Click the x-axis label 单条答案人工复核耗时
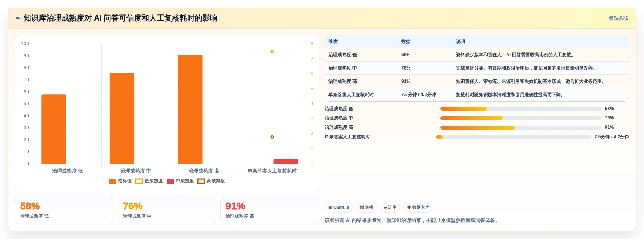The width and height of the screenshot is (644, 239). tap(272, 171)
